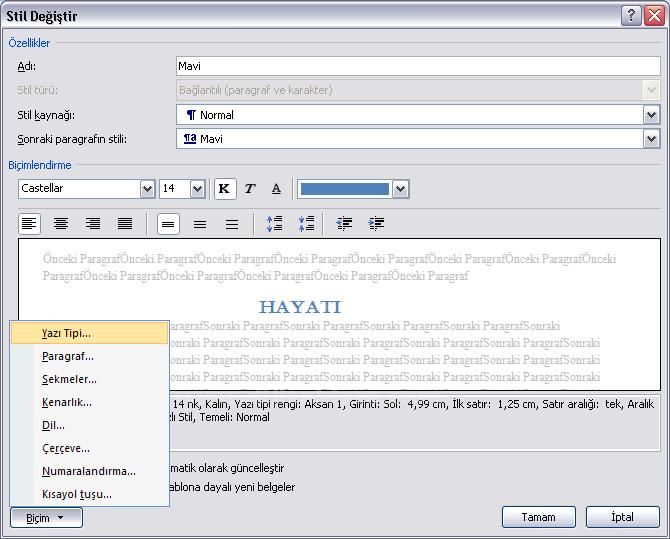Click the İptal button
670x539 pixels.
(622, 517)
